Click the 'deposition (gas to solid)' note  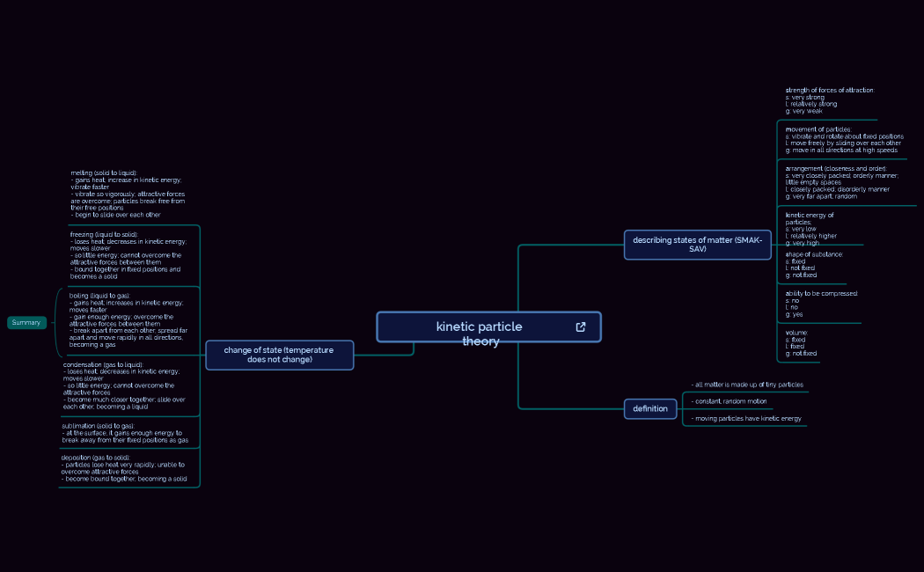[124, 468]
